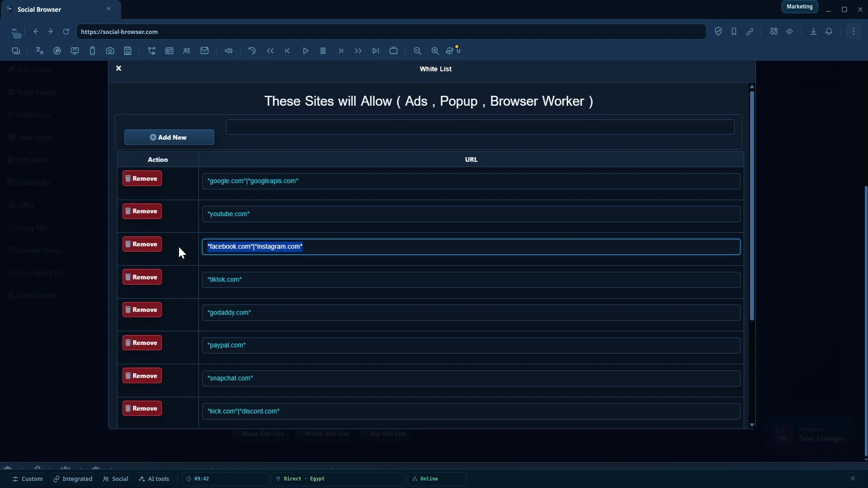Screen dimensions: 868x488
Task: Remove the godaddy.com whitelist entry
Action: (x=142, y=310)
